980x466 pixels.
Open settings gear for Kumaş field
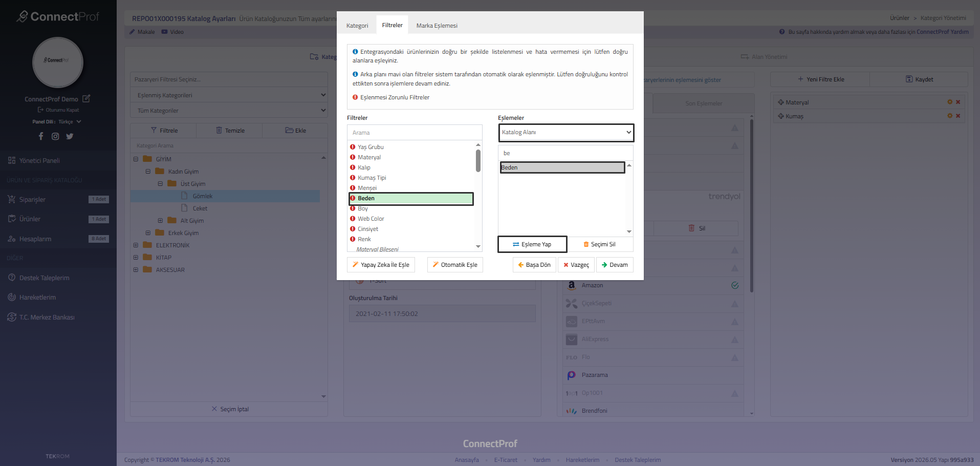click(x=950, y=116)
